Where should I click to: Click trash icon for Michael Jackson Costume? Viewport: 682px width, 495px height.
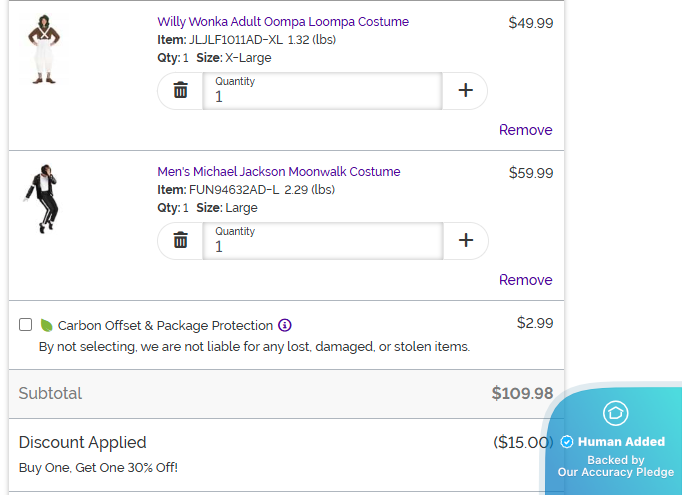coord(181,241)
